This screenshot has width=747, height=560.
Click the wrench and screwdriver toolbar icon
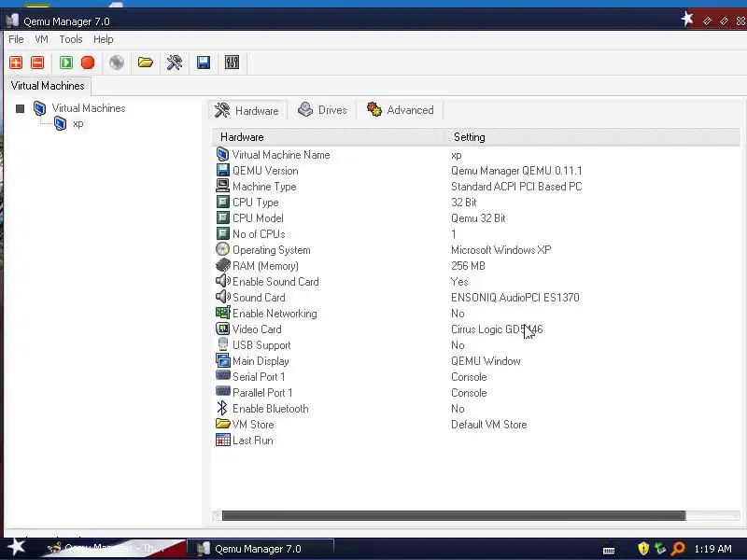[175, 63]
